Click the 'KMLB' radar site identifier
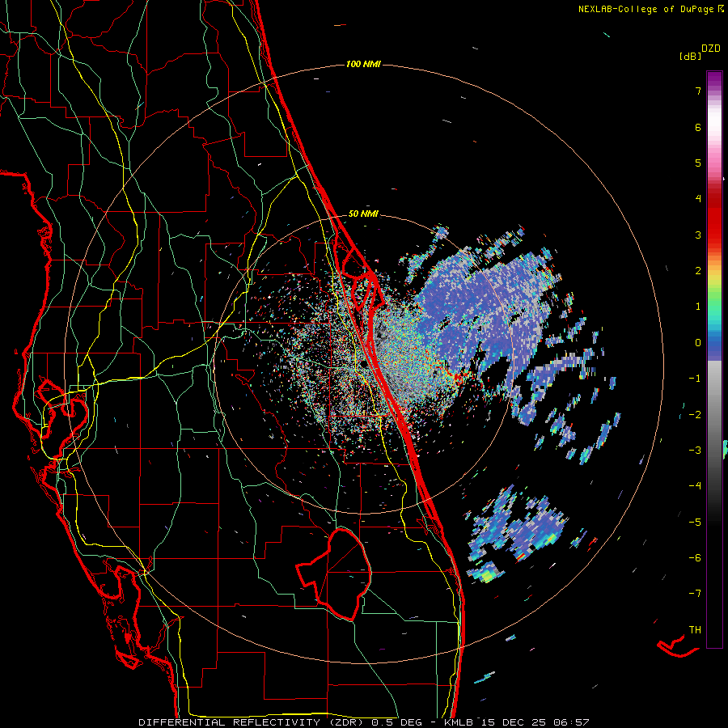This screenshot has height=728, width=728. 459,722
